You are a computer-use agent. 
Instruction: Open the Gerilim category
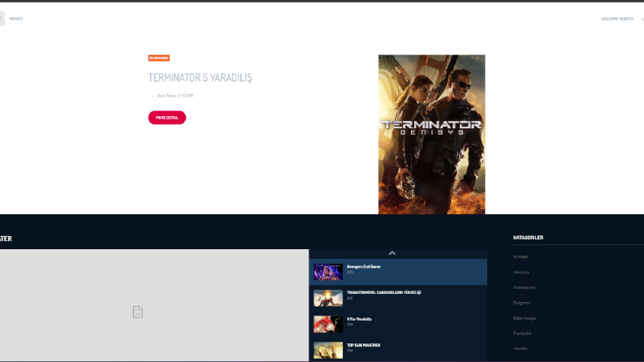520,348
